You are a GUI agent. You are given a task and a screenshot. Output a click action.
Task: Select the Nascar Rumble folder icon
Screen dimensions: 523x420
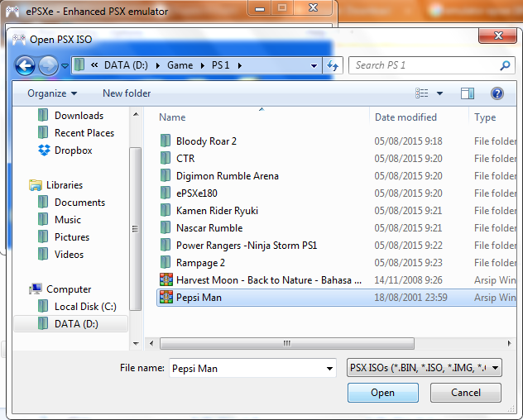tap(166, 227)
